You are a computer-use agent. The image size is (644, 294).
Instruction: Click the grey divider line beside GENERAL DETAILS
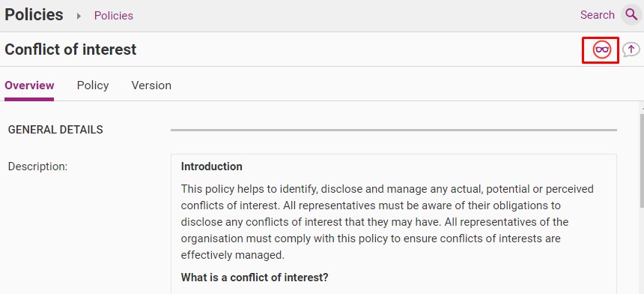(394, 130)
